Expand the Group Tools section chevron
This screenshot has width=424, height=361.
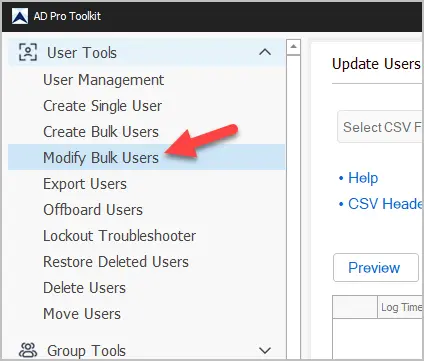pos(265,350)
